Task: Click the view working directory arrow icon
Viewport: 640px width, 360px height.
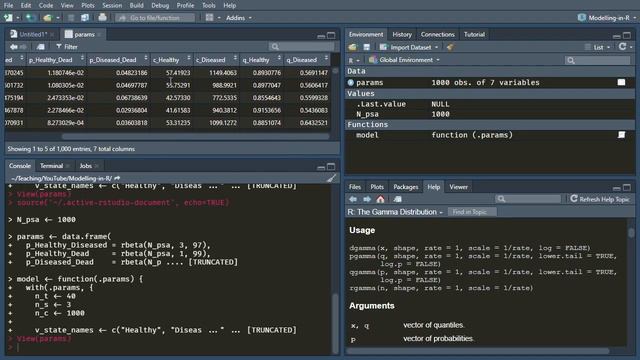Action: coord(118,178)
